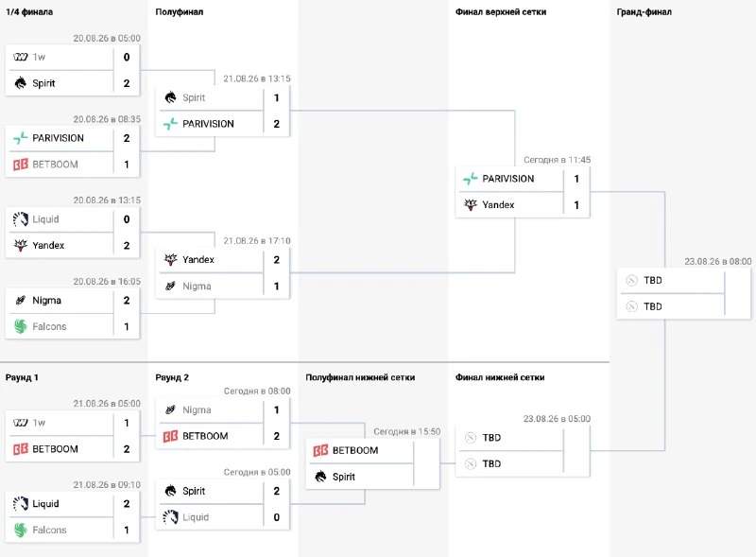Click Spirit dragon logo in upper semifinal
Image resolution: width=756 pixels, height=557 pixels.
(171, 97)
